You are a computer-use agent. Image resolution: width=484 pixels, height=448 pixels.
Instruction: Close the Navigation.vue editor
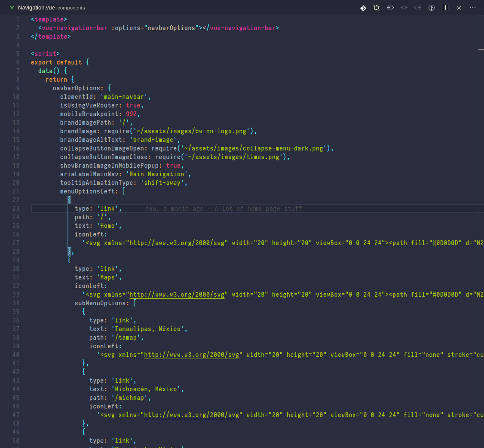pyautogui.click(x=459, y=8)
